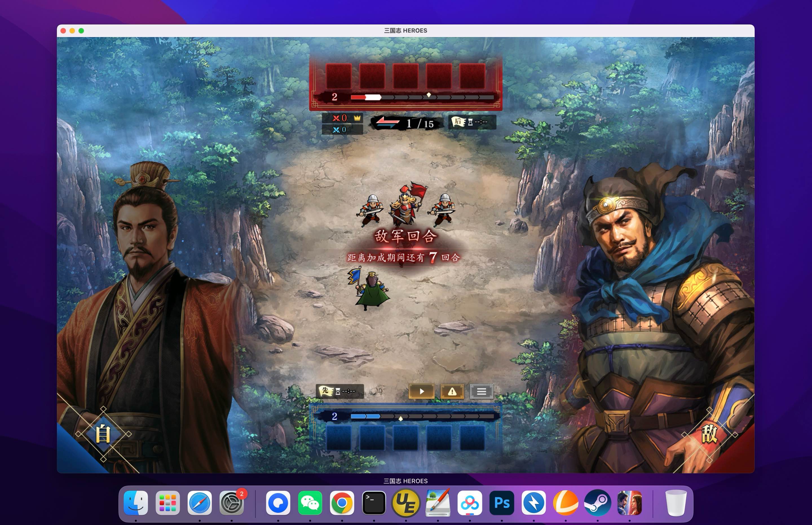This screenshot has width=812, height=525.
Task: Select the fourth red enemy card slot
Action: [x=439, y=76]
